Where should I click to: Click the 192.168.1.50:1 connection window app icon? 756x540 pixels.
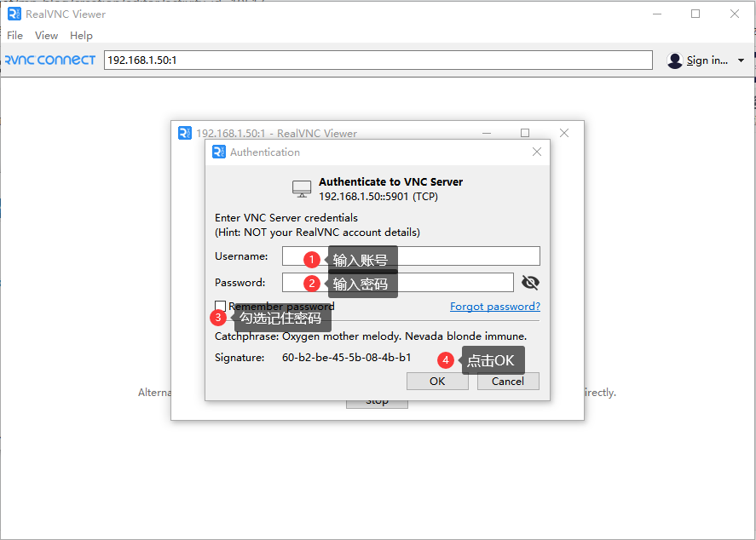(185, 133)
